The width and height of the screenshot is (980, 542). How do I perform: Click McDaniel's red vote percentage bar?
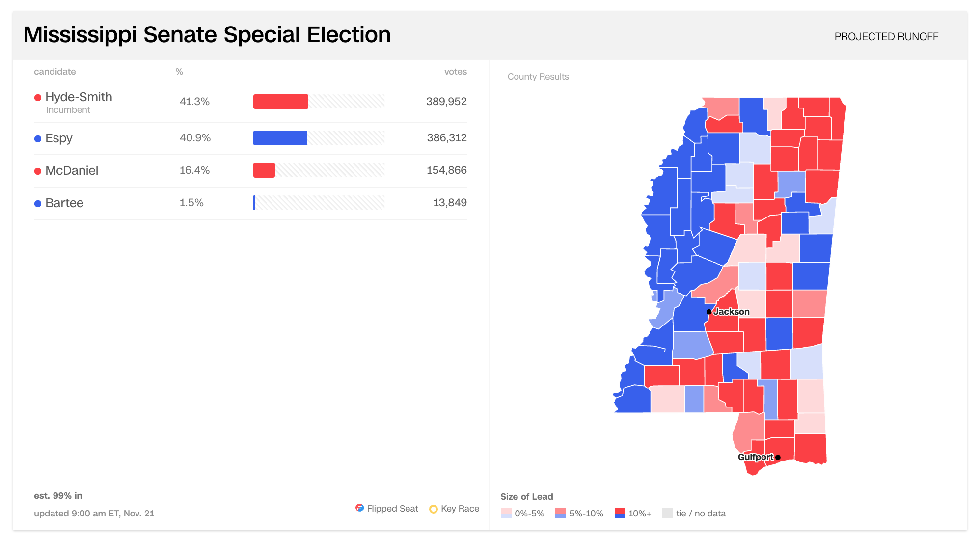(264, 170)
